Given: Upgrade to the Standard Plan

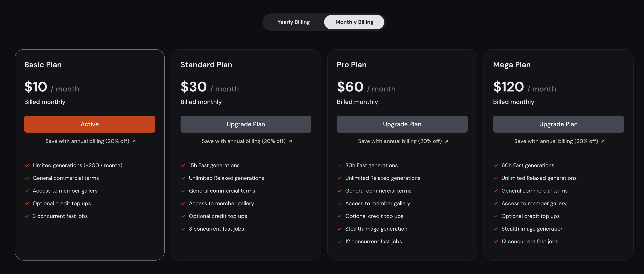Looking at the screenshot, I should pos(246,124).
